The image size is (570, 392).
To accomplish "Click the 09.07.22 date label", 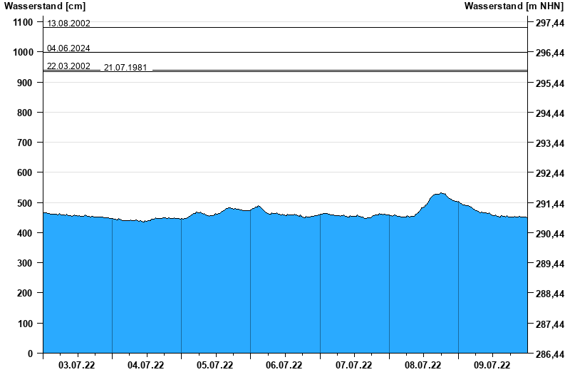I will [x=492, y=366].
